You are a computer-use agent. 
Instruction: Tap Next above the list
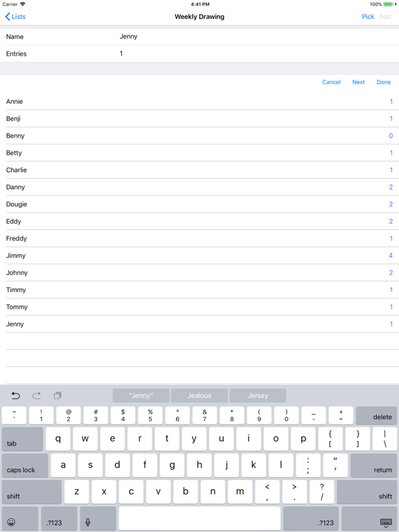[x=358, y=82]
